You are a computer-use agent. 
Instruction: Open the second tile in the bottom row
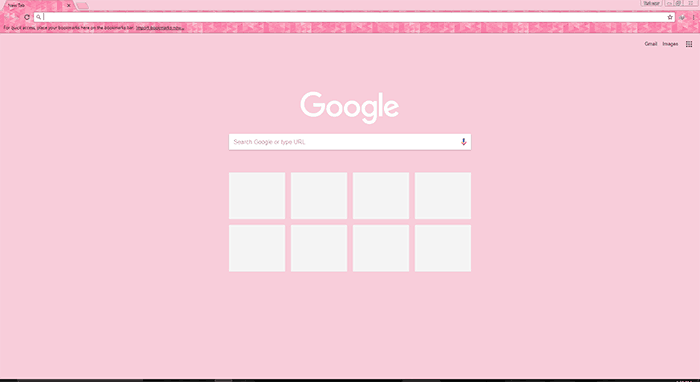click(319, 248)
